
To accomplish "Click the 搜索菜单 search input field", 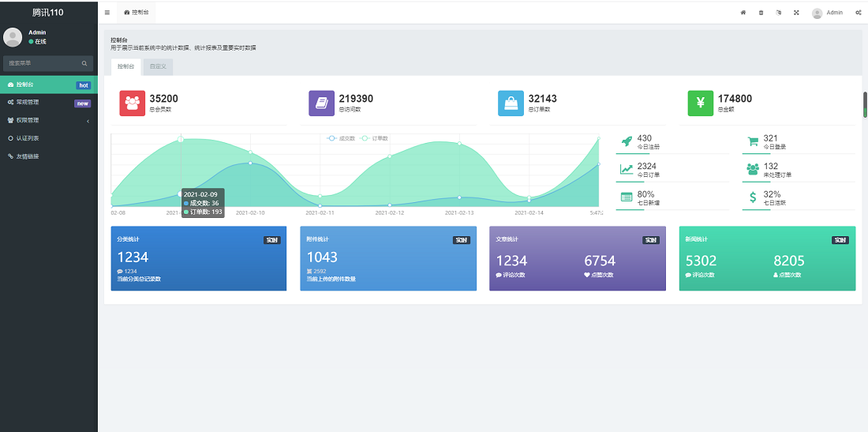I will pos(43,63).
